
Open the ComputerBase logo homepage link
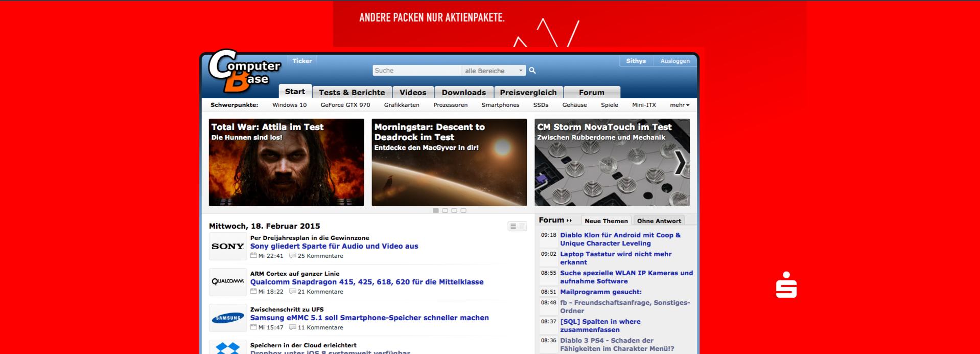[245, 71]
